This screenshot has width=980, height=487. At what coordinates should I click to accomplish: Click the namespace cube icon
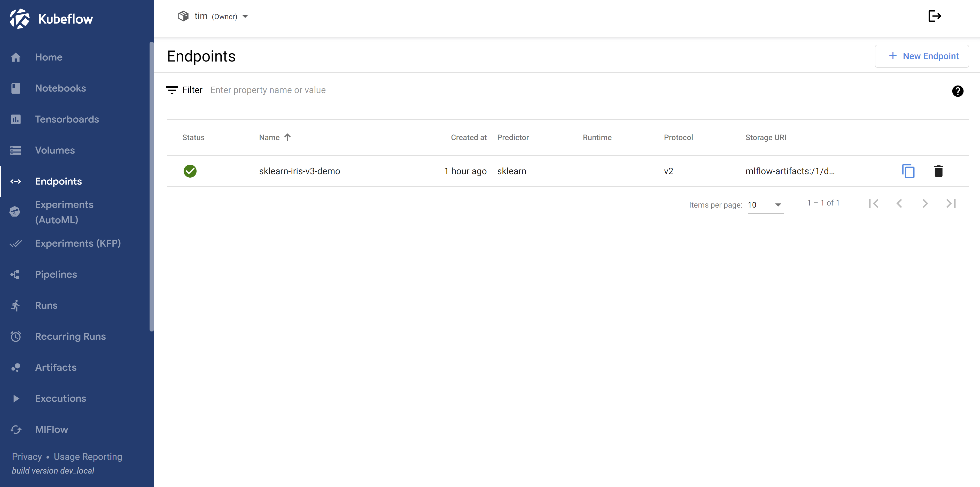click(x=183, y=16)
